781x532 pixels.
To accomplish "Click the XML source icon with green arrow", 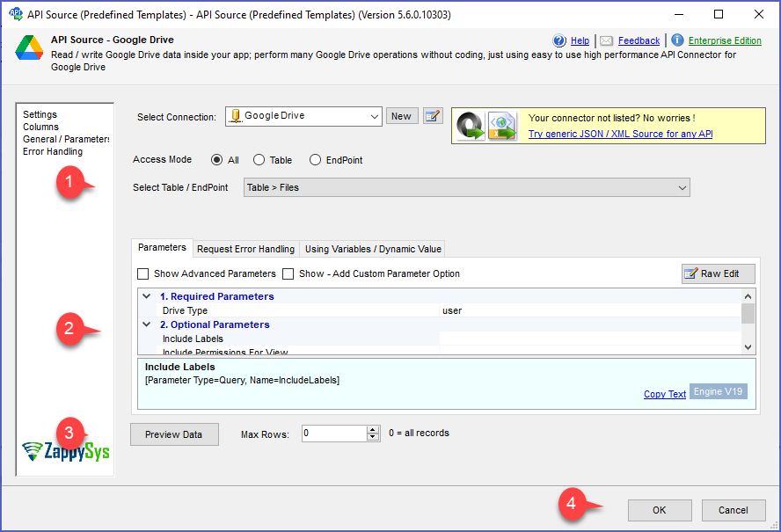I will pos(502,126).
